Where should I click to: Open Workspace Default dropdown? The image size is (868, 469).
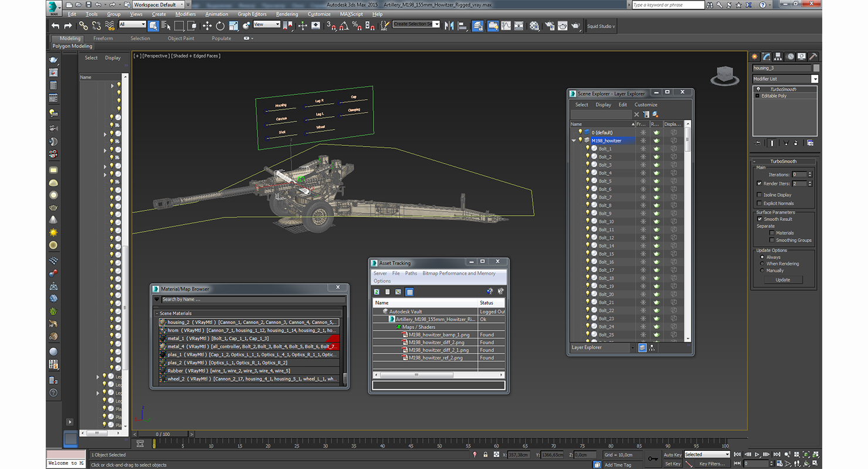coord(160,5)
